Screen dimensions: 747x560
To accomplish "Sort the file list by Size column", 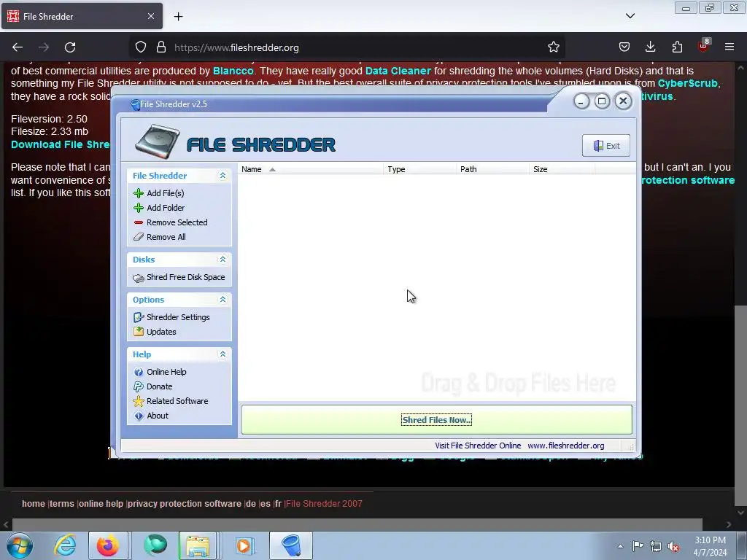I will coord(562,169).
